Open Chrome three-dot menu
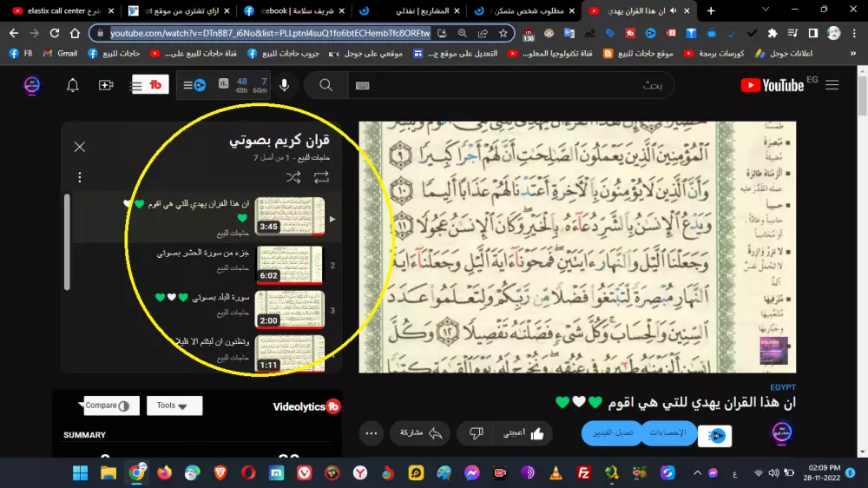 click(x=855, y=33)
